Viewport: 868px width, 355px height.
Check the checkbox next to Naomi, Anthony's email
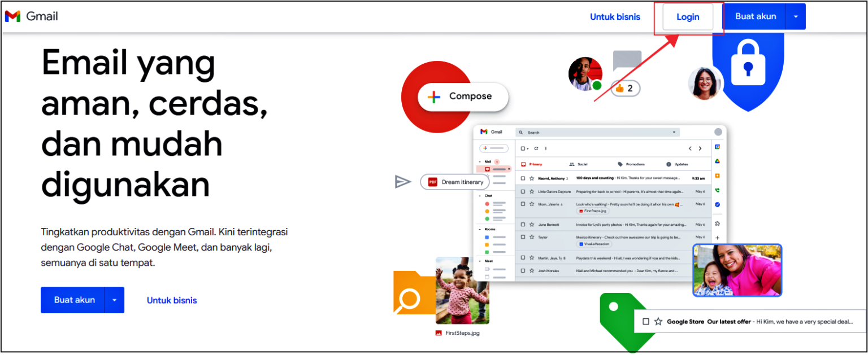pos(523,177)
